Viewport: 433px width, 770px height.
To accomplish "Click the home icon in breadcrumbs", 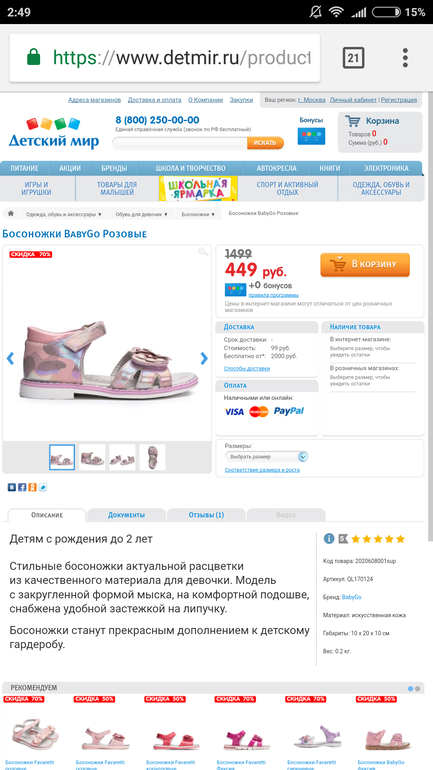I will (11, 214).
